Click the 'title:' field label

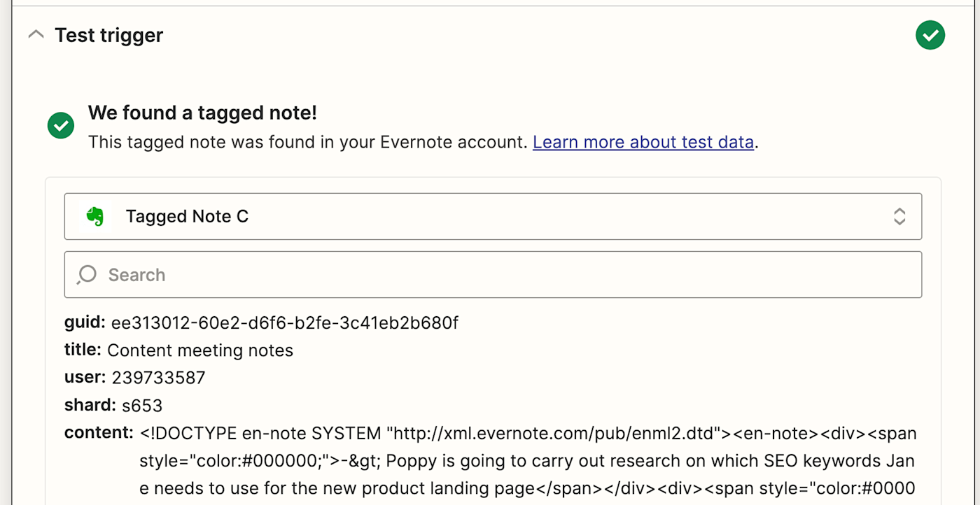(83, 350)
